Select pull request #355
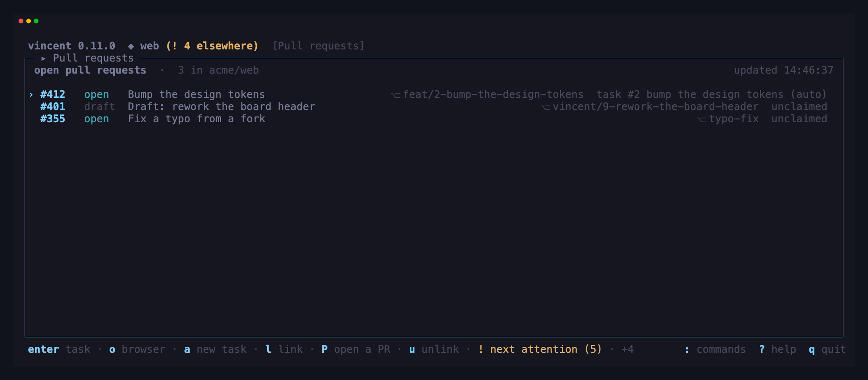Screen dimensions: 868x380 [434, 119]
